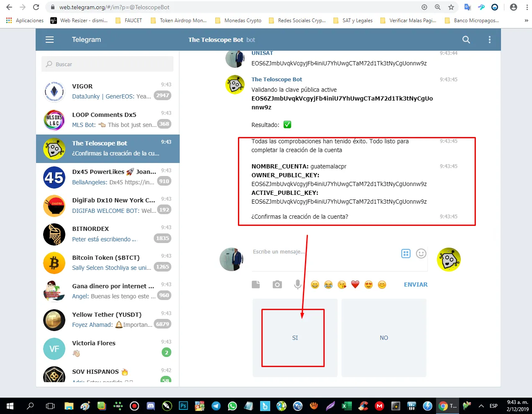Screen dimensions: 532x414
Task: Open the Web Resizer bookmark
Action: point(79,20)
